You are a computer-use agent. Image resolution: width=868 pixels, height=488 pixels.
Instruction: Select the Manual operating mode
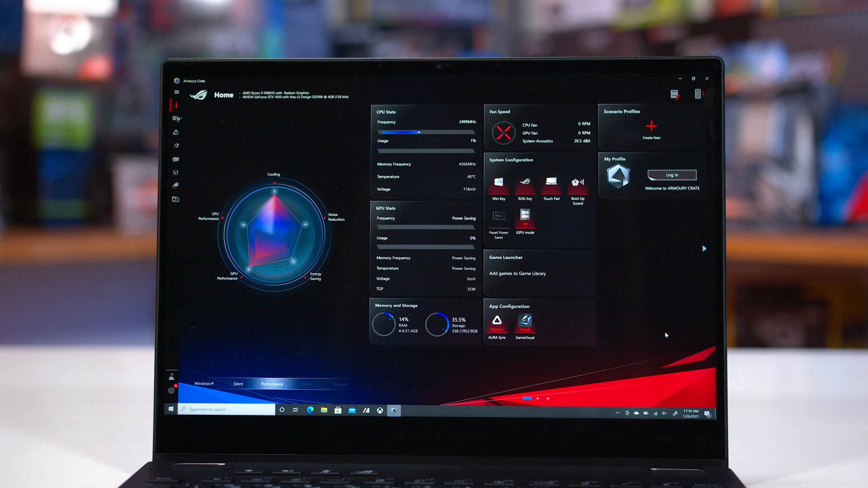[340, 385]
